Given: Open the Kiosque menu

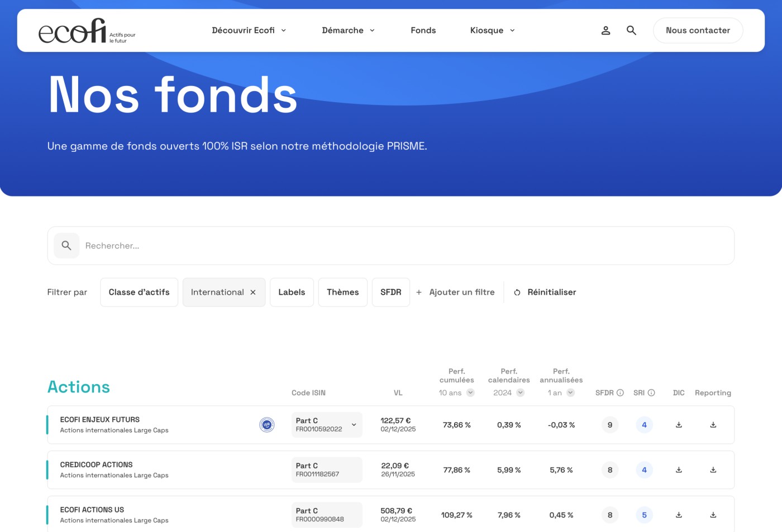Looking at the screenshot, I should [492, 30].
